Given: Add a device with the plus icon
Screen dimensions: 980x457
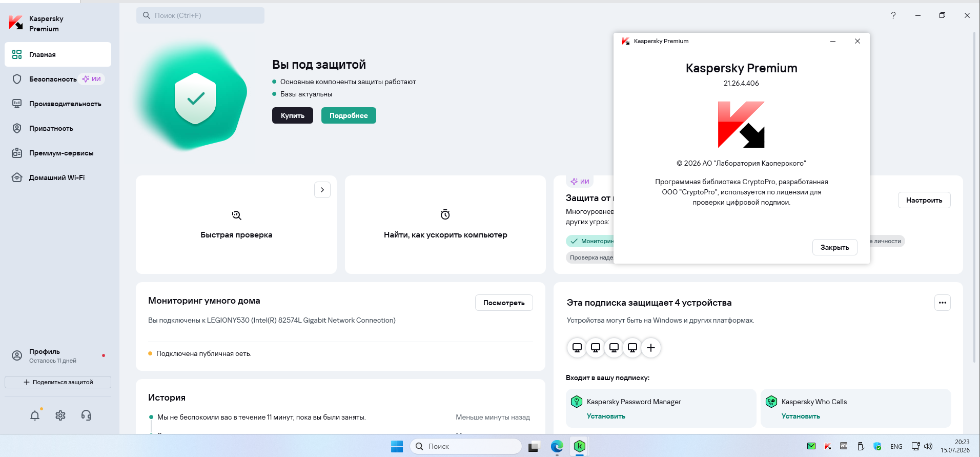Looking at the screenshot, I should 651,348.
